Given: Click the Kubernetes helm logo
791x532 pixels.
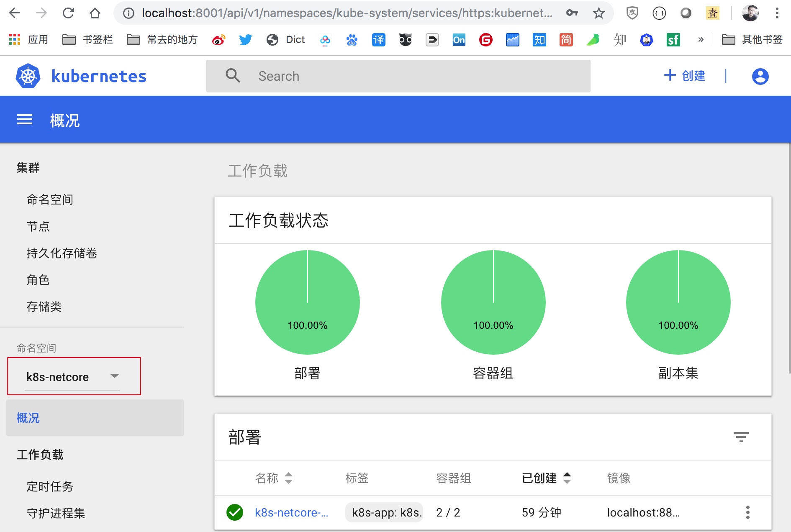Looking at the screenshot, I should (28, 76).
